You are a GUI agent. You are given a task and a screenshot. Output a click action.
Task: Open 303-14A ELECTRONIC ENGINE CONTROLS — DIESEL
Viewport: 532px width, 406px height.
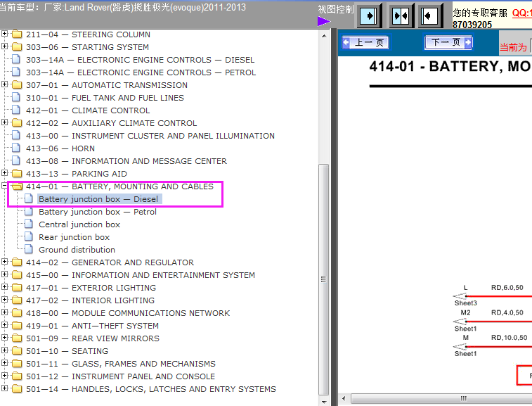pos(140,60)
